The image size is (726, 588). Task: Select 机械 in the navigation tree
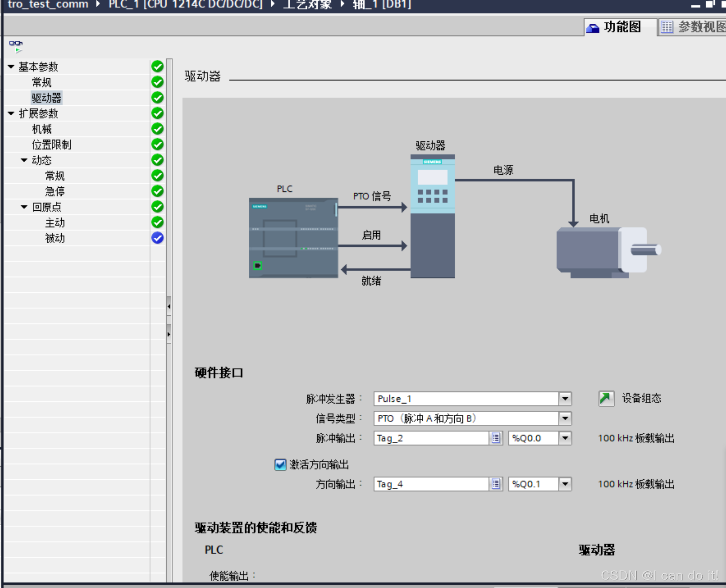[x=42, y=129]
